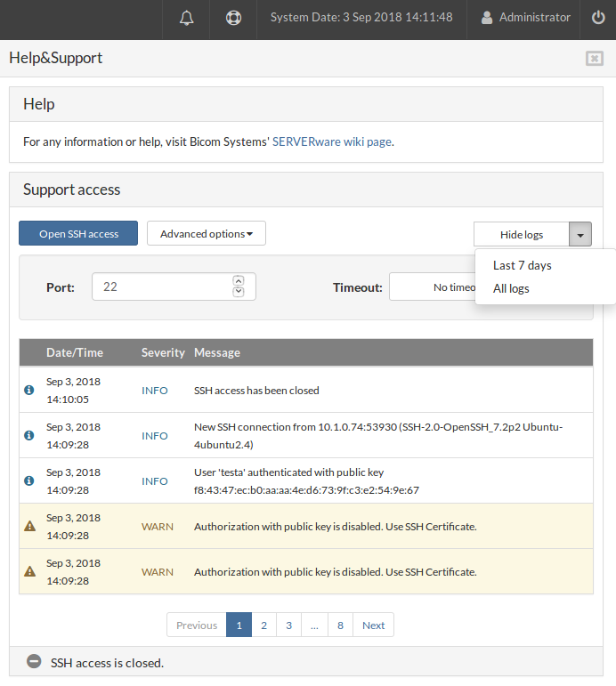This screenshot has width=616, height=686.
Task: Click the SSH access closed status icon
Action: pyautogui.click(x=34, y=662)
